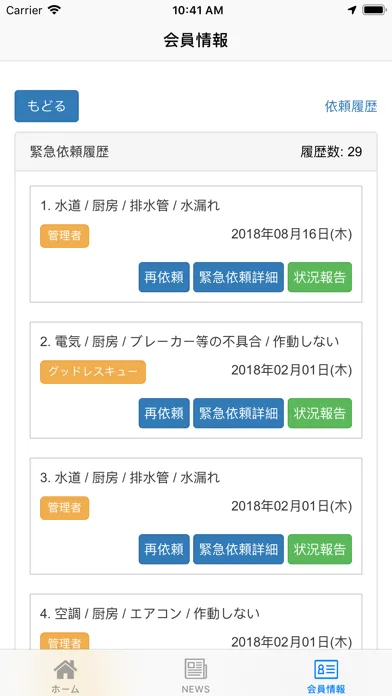Image resolution: width=392 pixels, height=696 pixels.
Task: Tap the グッドレスキュー badge on item 2
Action: click(93, 372)
